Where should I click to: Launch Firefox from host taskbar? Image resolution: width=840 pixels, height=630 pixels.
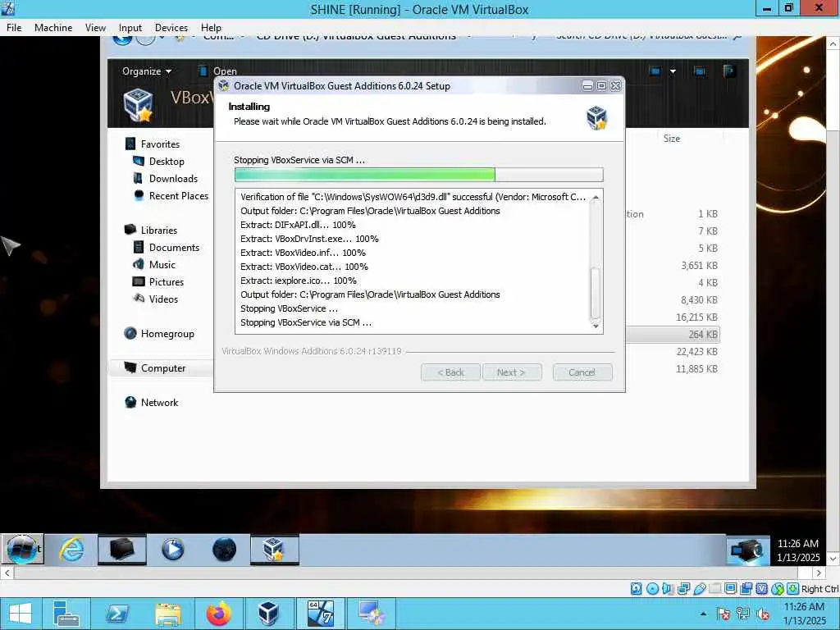pyautogui.click(x=218, y=614)
